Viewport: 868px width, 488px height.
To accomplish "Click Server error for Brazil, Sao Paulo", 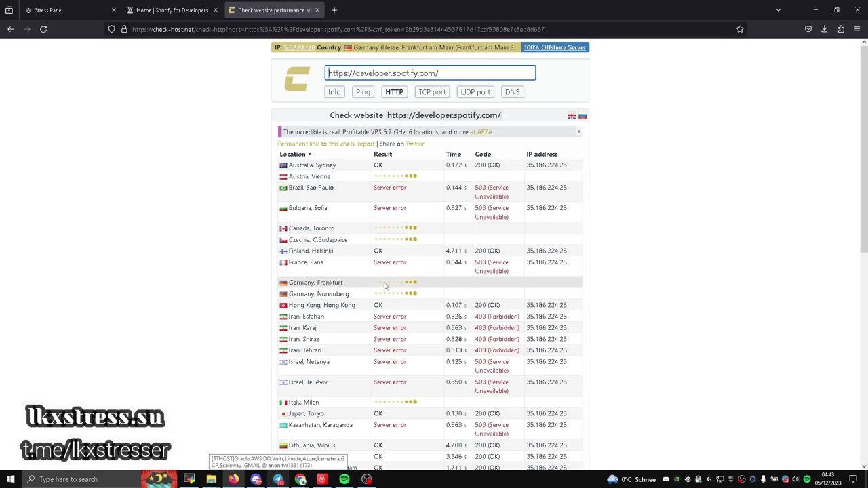I will point(390,188).
